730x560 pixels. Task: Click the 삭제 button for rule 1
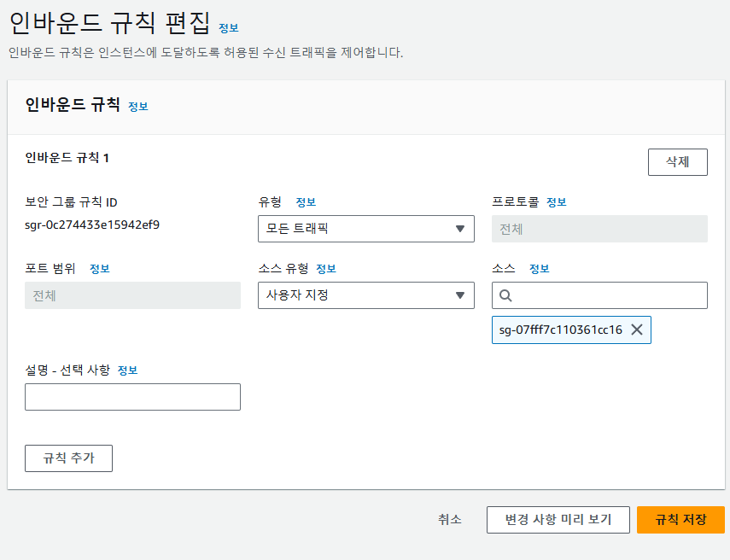click(677, 162)
